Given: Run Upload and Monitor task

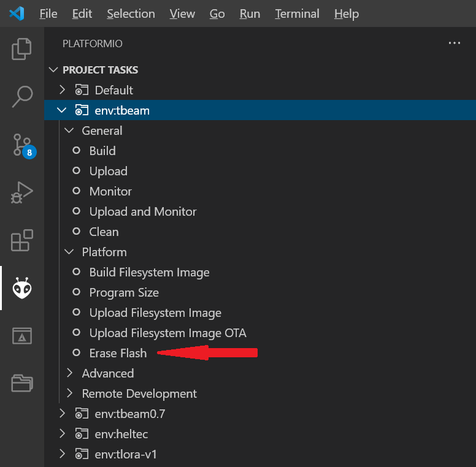Looking at the screenshot, I should pyautogui.click(x=143, y=211).
